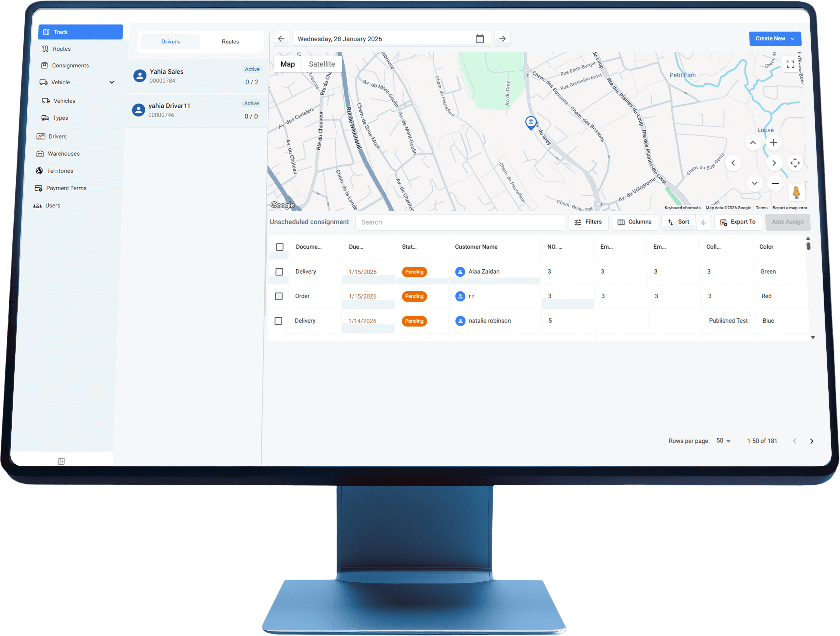
Task: Zoom out on the map
Action: click(775, 184)
